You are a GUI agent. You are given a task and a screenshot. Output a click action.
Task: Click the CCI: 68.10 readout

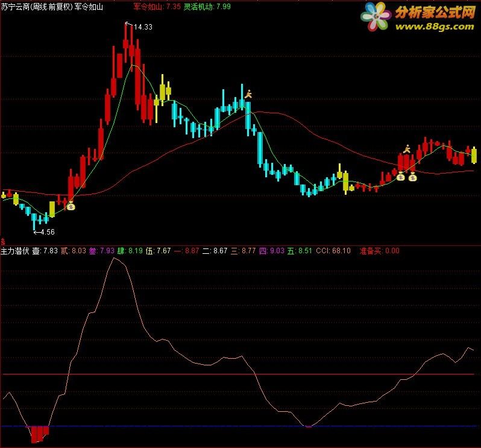333,251
